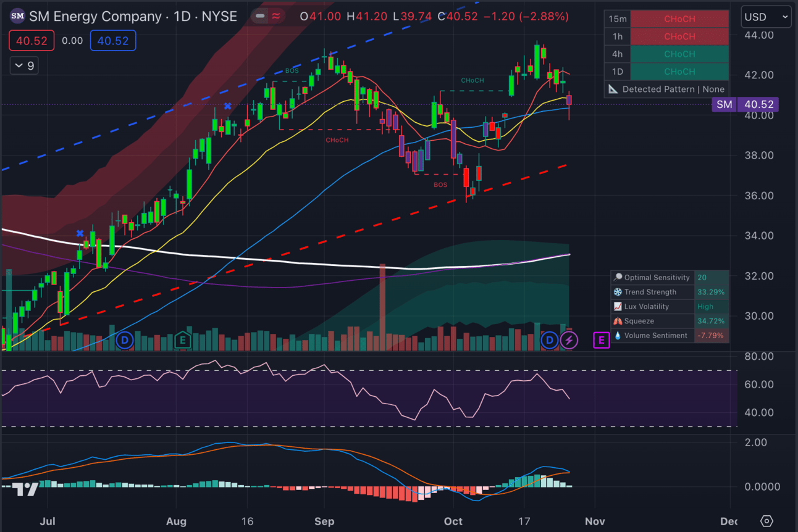The image size is (798, 532).
Task: Click the grey dash market status icon
Action: [x=260, y=16]
